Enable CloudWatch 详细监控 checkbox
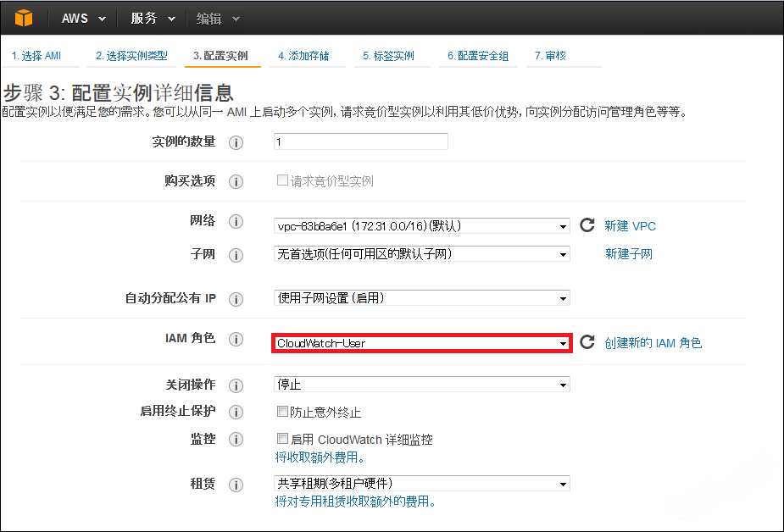Image resolution: width=784 pixels, height=532 pixels. 283,440
